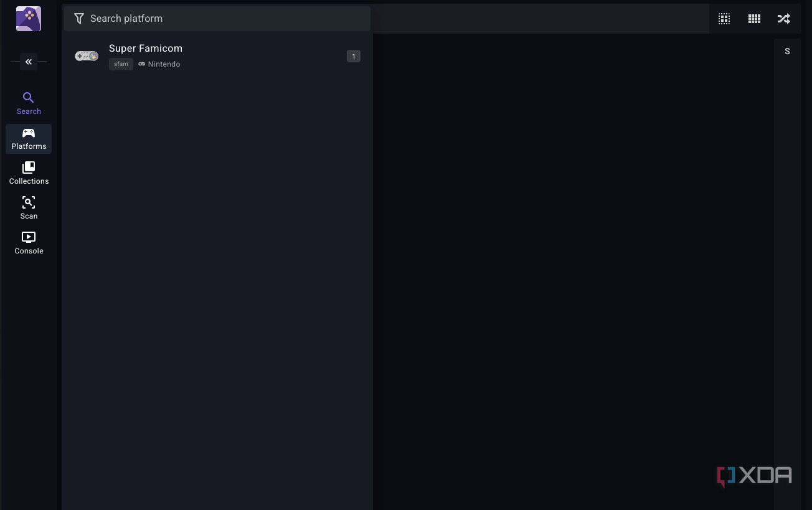Click the Search platform filter field
The height and width of the screenshot is (510, 812).
coord(217,19)
